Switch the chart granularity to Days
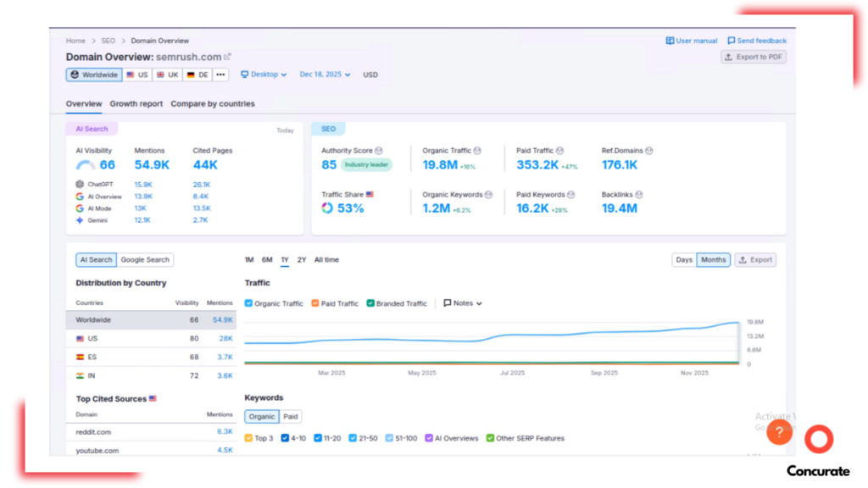Screen dimensions: 868x488 (x=684, y=260)
